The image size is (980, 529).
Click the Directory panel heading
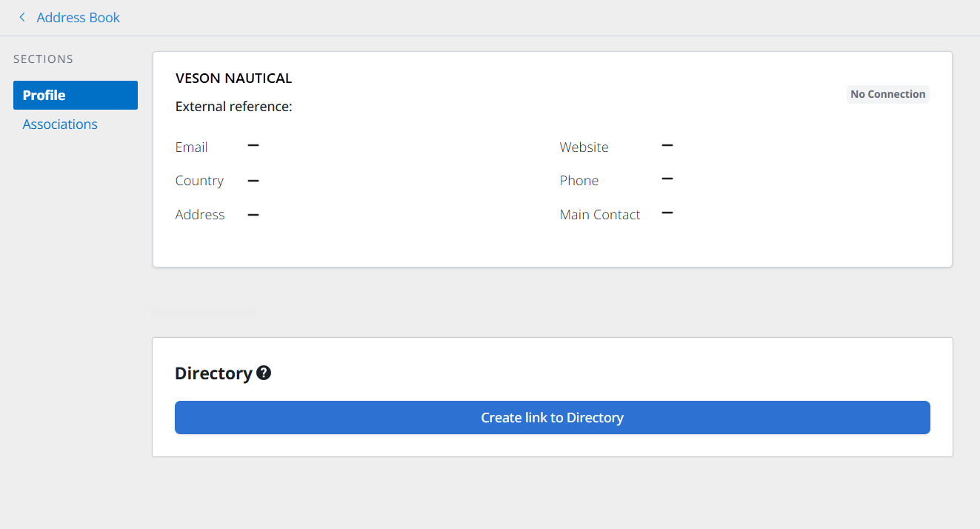(x=214, y=373)
